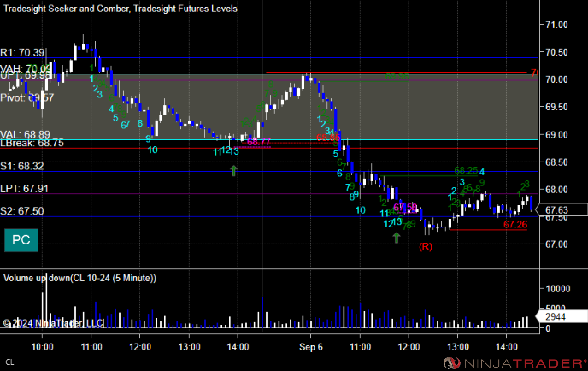Click the magenta 68.77 price label
Viewport: 588px width, 371px height.
click(x=259, y=142)
